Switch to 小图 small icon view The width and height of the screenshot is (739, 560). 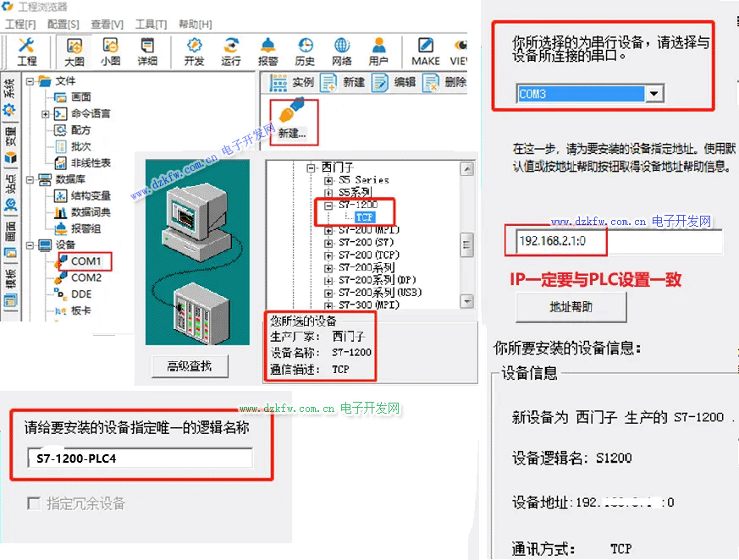(x=110, y=52)
